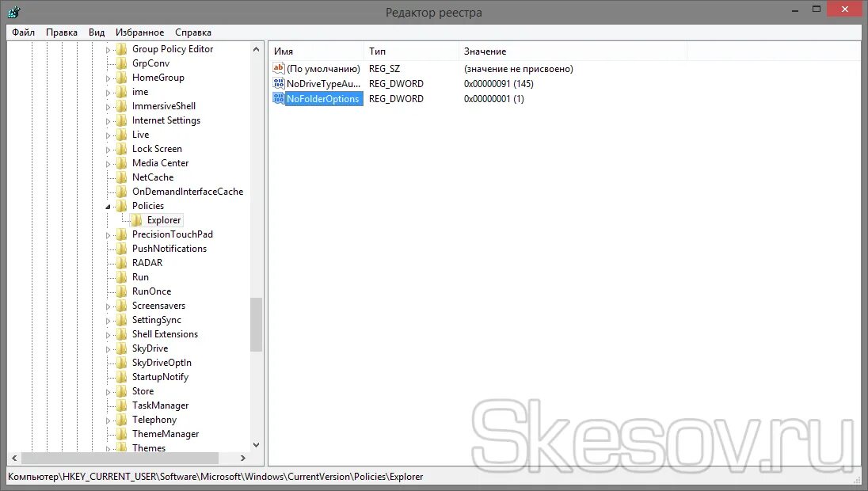
Task: Click the Group Policy Editor folder icon
Action: [121, 49]
